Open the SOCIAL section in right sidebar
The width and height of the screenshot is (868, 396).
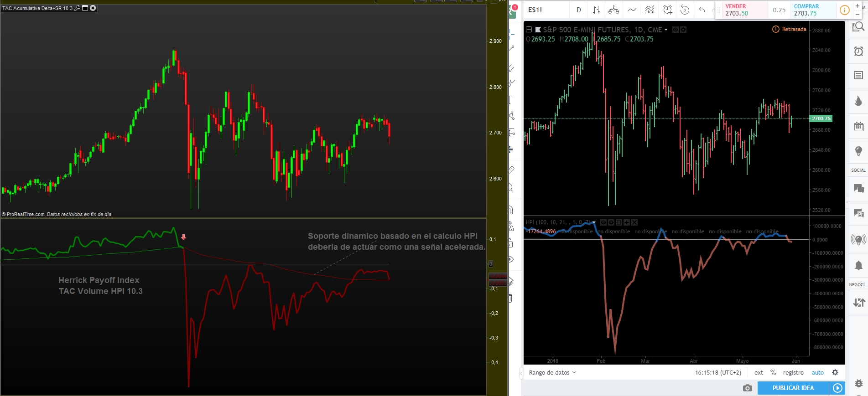click(858, 170)
